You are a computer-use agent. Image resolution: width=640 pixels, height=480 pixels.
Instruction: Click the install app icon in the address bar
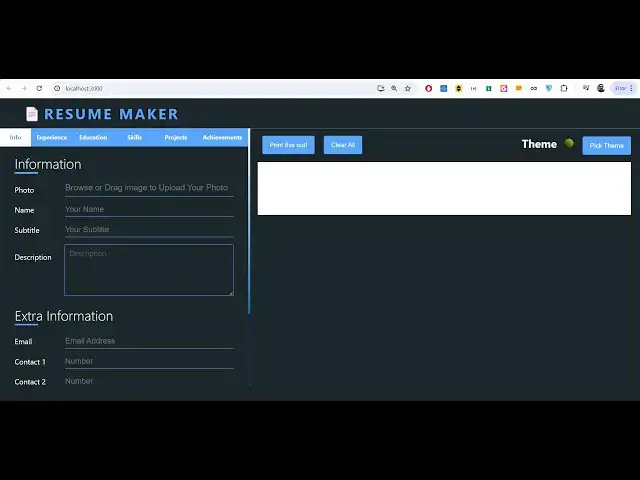click(380, 88)
